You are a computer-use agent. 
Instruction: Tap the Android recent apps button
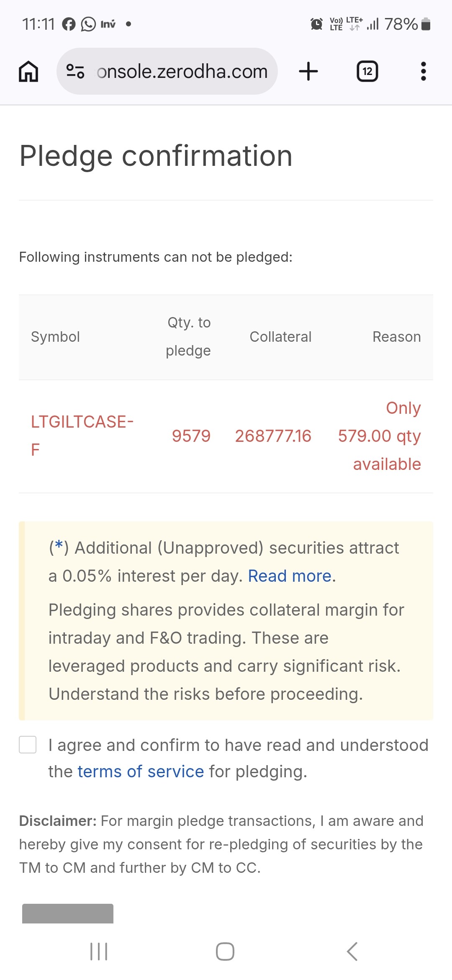pyautogui.click(x=99, y=952)
